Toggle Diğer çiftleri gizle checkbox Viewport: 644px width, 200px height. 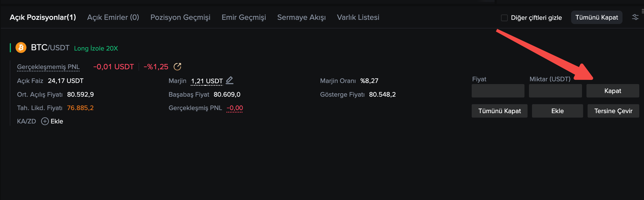pyautogui.click(x=504, y=18)
